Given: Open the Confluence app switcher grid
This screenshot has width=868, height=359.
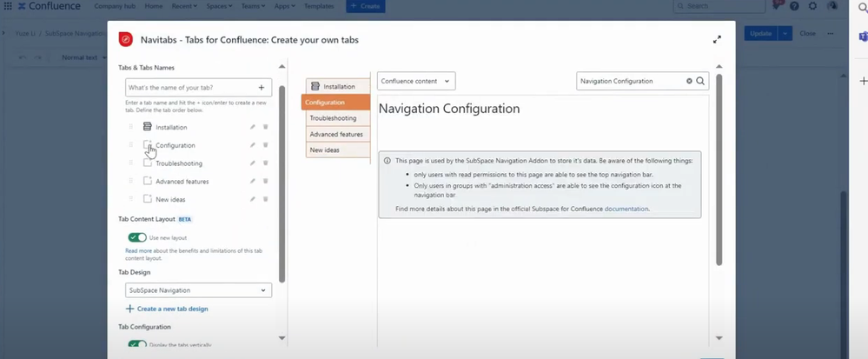Looking at the screenshot, I should coord(8,6).
